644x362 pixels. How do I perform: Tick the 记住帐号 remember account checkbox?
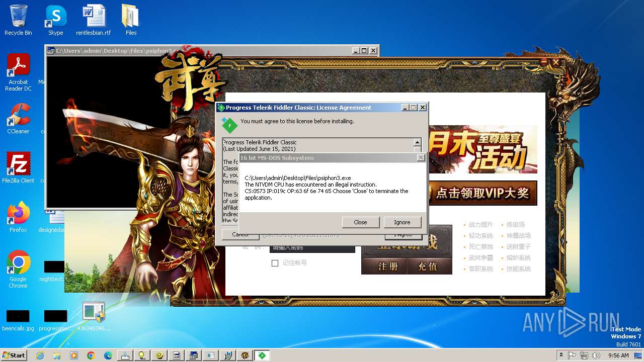(275, 263)
